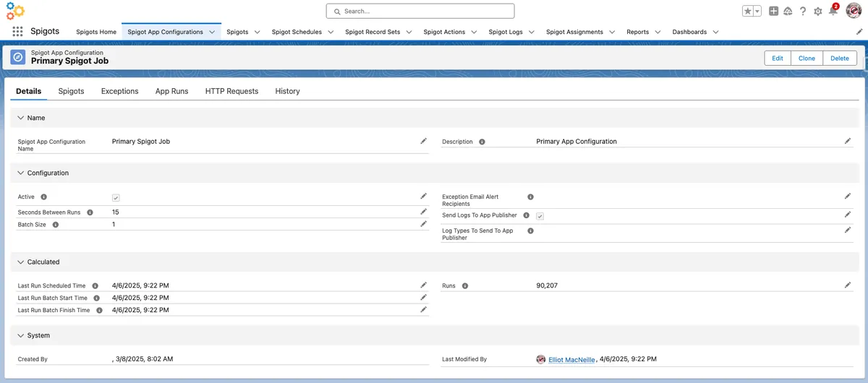Click the Spigot App Configuration record icon
The width and height of the screenshot is (868, 383).
[x=18, y=57]
